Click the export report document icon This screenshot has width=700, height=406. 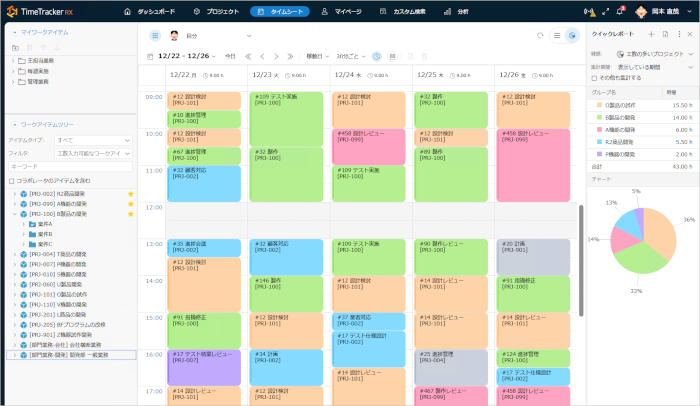pos(665,34)
